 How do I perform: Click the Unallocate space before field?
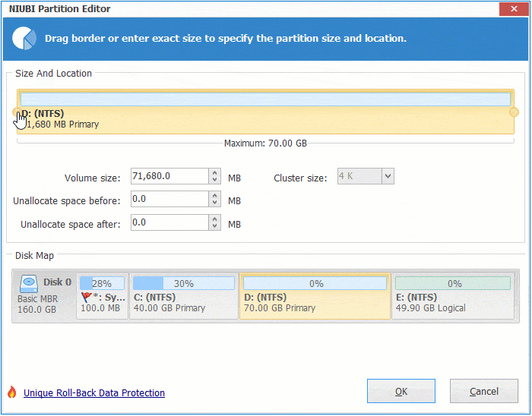[x=168, y=200]
